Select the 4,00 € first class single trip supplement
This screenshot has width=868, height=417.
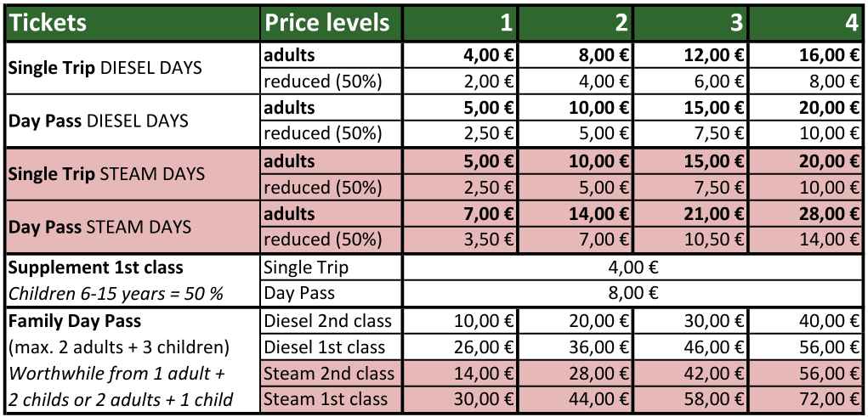[633, 268]
